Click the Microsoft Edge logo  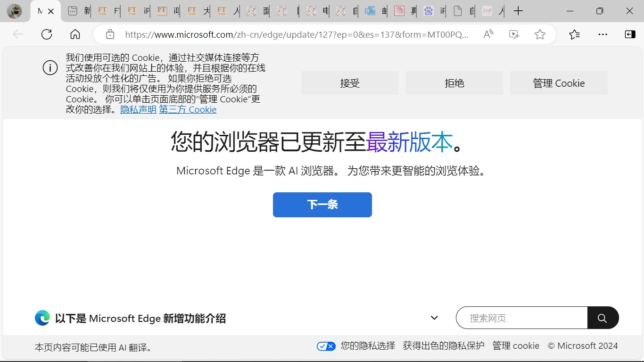(42, 318)
